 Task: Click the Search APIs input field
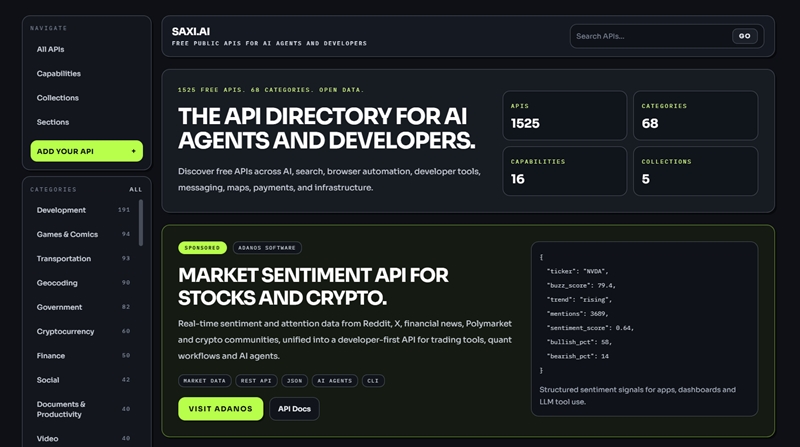650,36
